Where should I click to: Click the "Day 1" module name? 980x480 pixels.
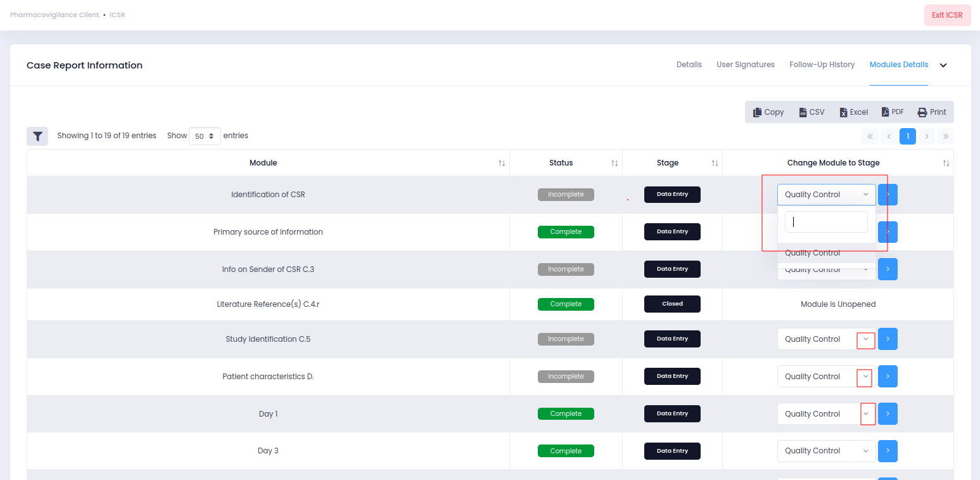[x=268, y=414]
